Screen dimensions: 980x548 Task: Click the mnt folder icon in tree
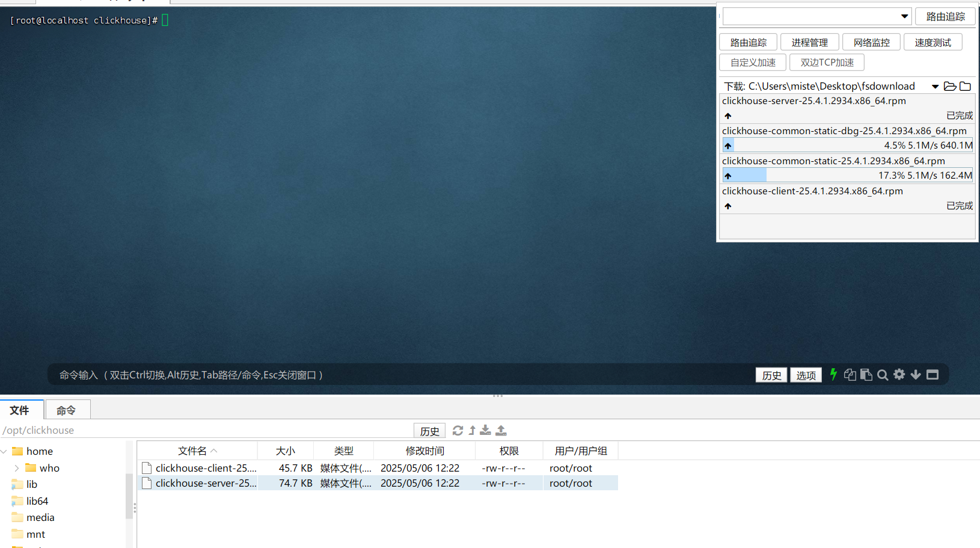(x=17, y=534)
